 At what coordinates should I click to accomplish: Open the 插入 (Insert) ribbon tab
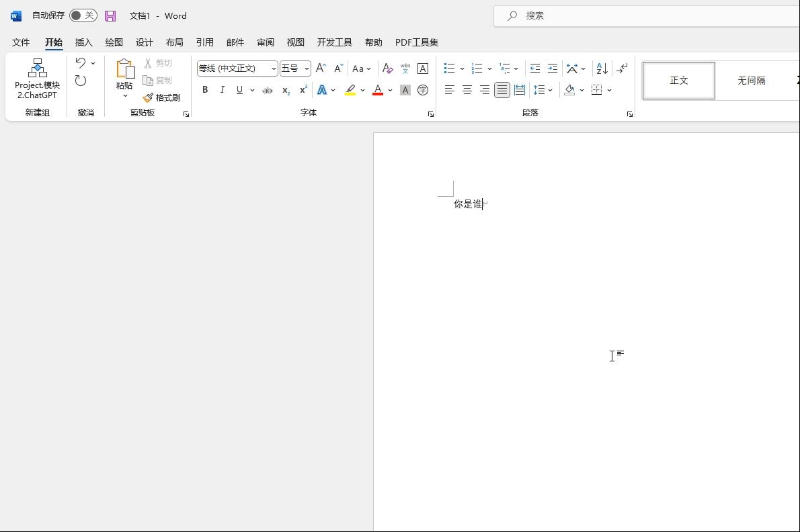tap(84, 42)
